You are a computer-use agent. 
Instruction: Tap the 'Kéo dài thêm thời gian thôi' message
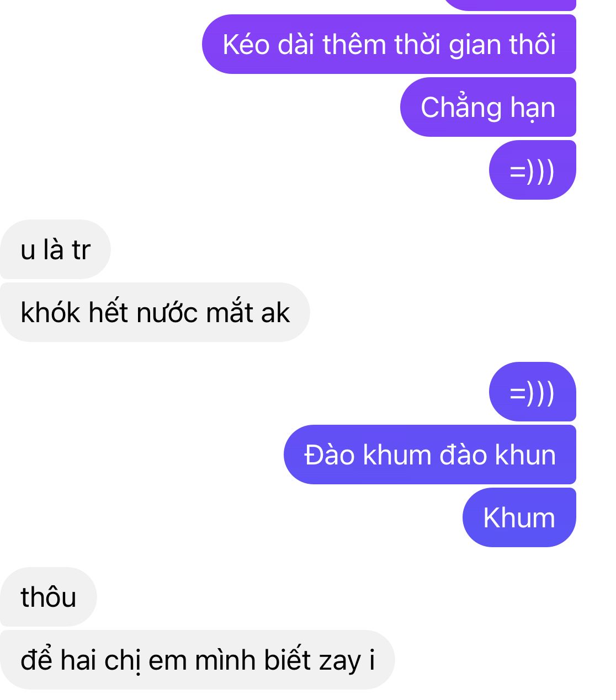(x=389, y=44)
